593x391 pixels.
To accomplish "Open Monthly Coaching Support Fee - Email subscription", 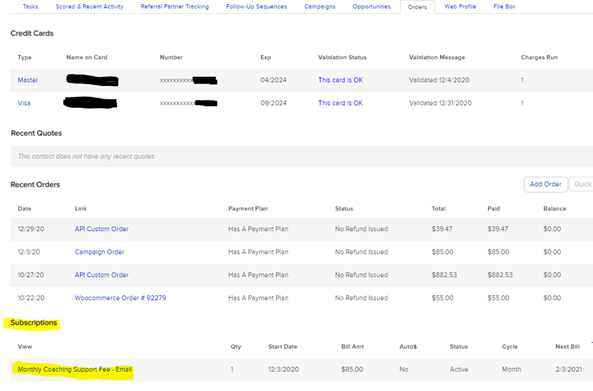I will pyautogui.click(x=75, y=369).
